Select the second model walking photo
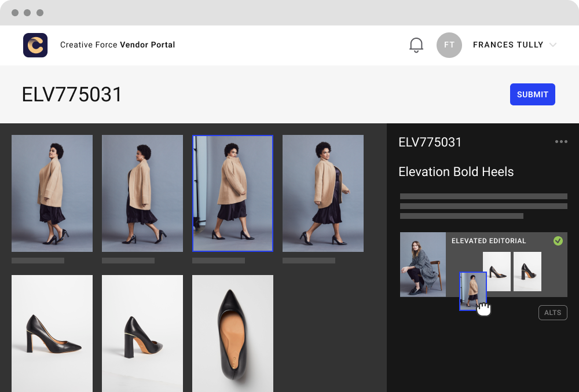The width and height of the screenshot is (579, 392). 142,193
